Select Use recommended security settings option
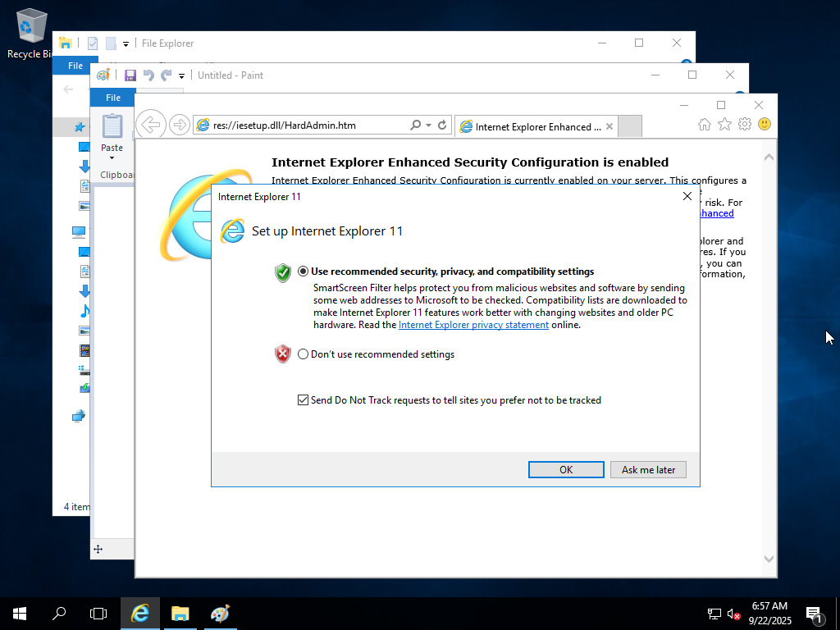 coord(304,272)
